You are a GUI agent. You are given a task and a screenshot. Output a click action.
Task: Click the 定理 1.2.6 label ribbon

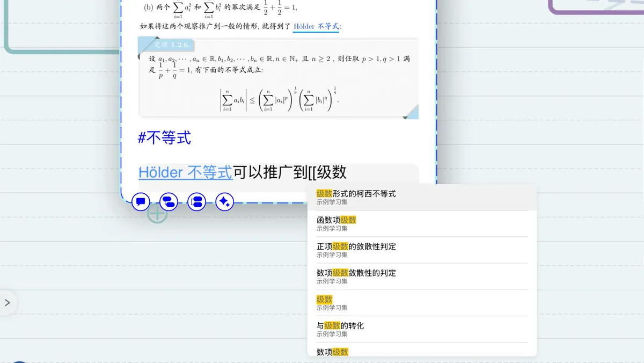pos(170,45)
